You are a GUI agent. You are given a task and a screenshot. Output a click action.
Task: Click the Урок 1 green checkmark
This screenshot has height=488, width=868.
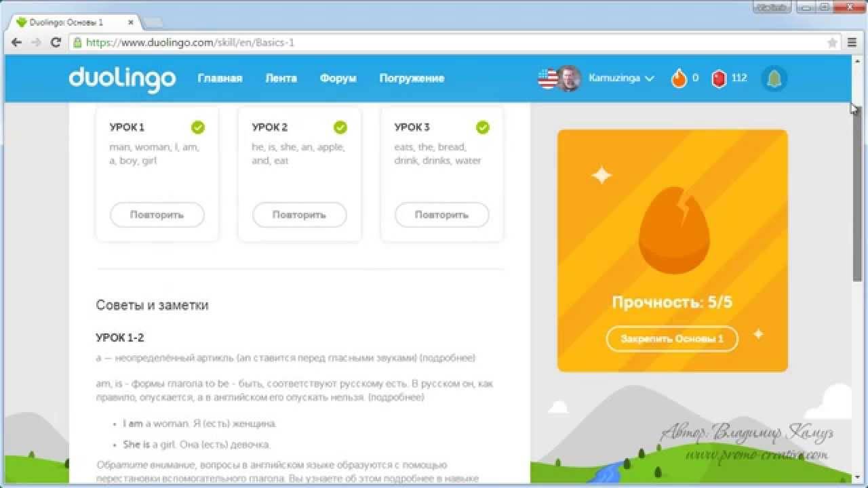click(x=198, y=127)
